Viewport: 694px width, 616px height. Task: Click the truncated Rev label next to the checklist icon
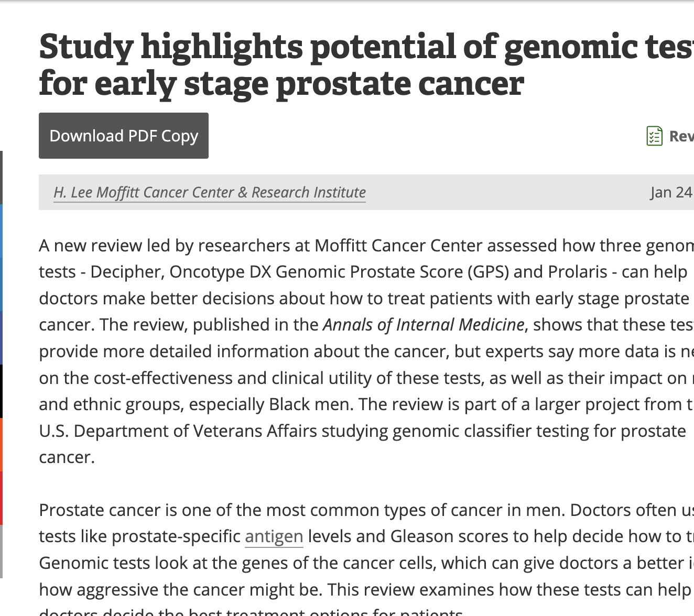tap(681, 136)
